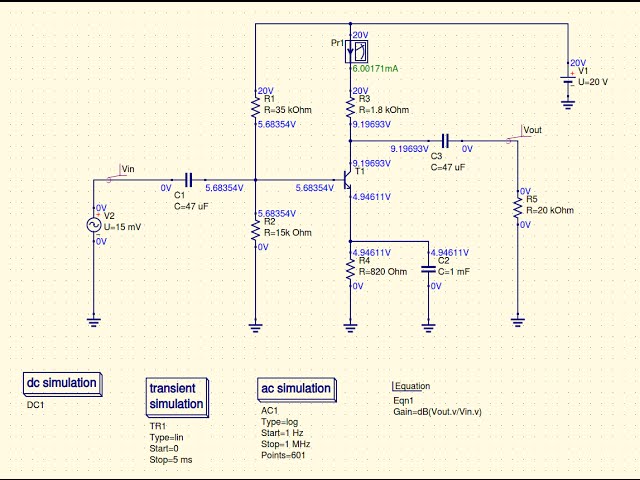This screenshot has width=640, height=480.
Task: Click the Points=601 parameter
Action: click(283, 455)
